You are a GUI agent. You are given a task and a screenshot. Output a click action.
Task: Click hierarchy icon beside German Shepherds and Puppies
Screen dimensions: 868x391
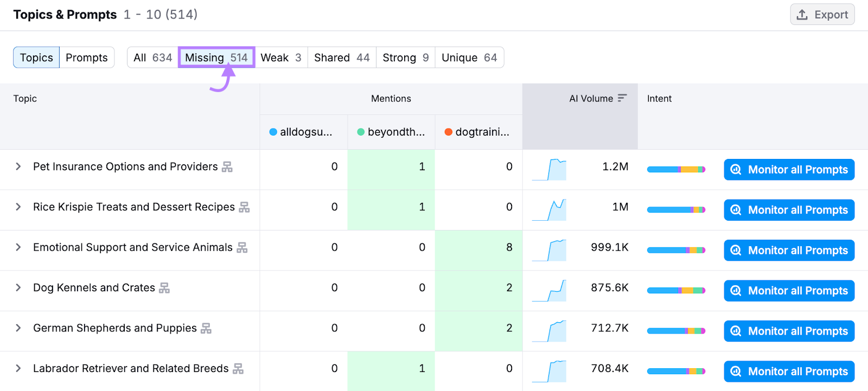206,329
